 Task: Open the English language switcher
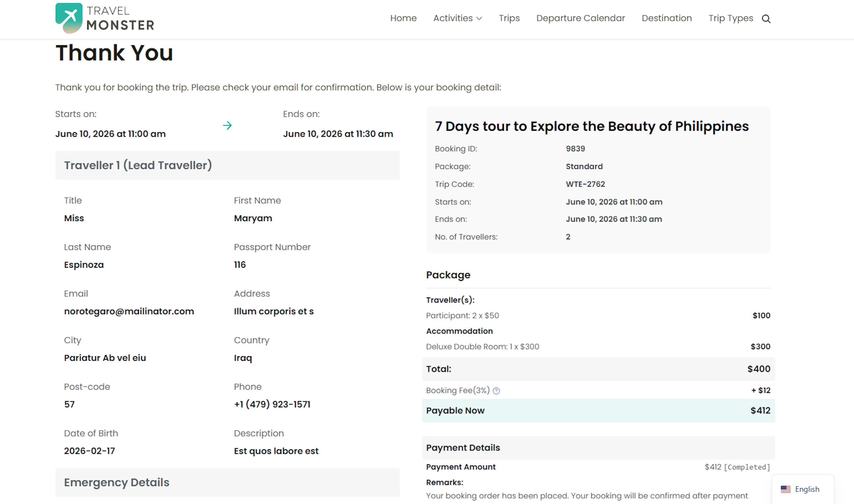pyautogui.click(x=807, y=489)
